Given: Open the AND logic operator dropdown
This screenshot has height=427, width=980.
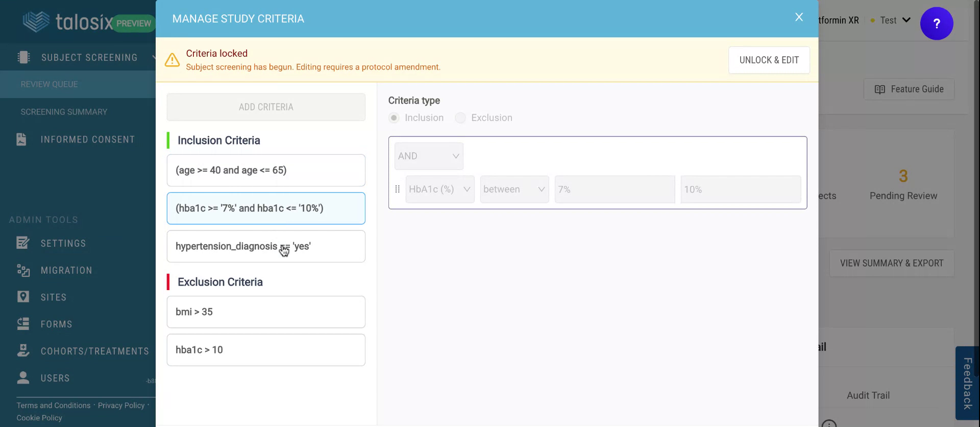Looking at the screenshot, I should coord(429,156).
